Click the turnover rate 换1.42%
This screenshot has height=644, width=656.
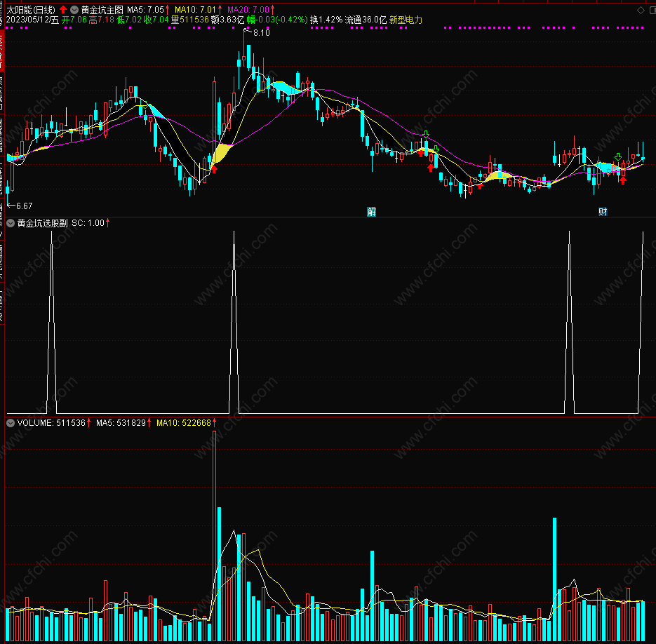pyautogui.click(x=326, y=20)
